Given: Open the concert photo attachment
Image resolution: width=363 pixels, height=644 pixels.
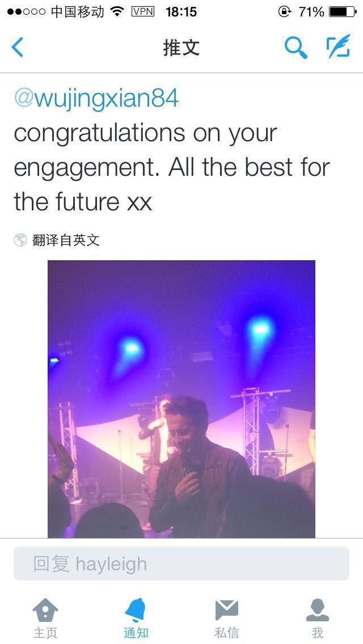Looking at the screenshot, I should (x=181, y=399).
